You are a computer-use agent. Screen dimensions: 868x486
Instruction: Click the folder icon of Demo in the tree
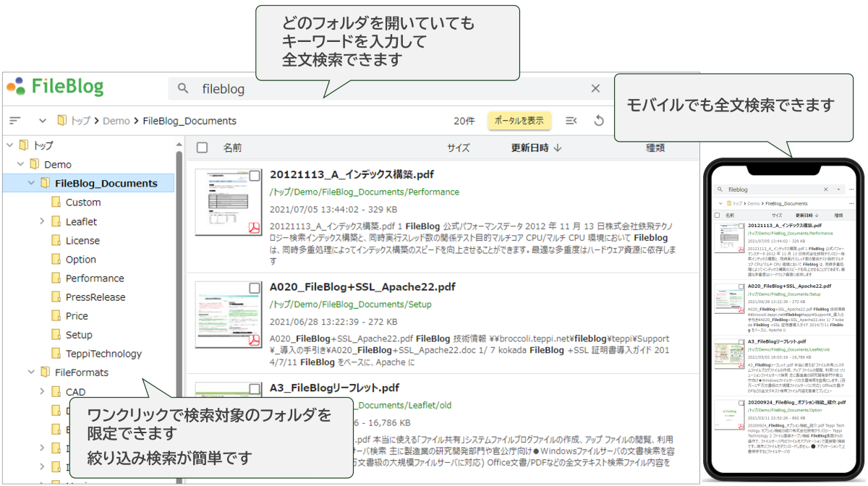34,164
